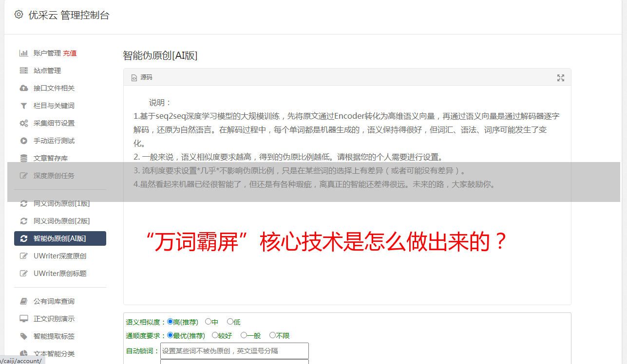Select the active 智能伪原创[AI版] menu item

(60, 238)
